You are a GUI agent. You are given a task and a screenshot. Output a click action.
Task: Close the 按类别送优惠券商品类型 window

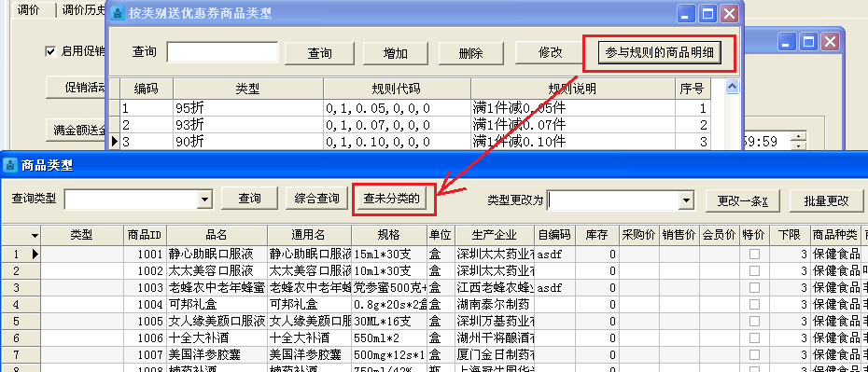(729, 13)
